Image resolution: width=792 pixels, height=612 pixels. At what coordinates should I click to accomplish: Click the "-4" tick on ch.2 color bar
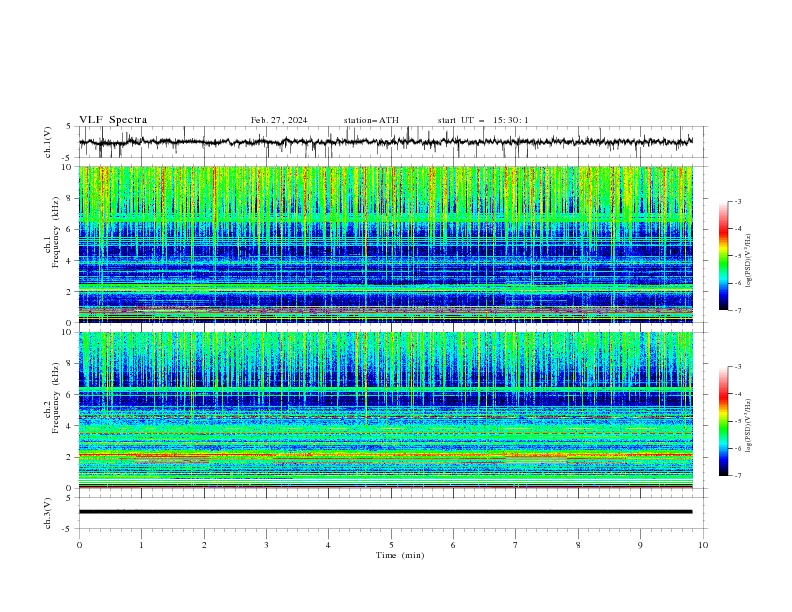(738, 394)
